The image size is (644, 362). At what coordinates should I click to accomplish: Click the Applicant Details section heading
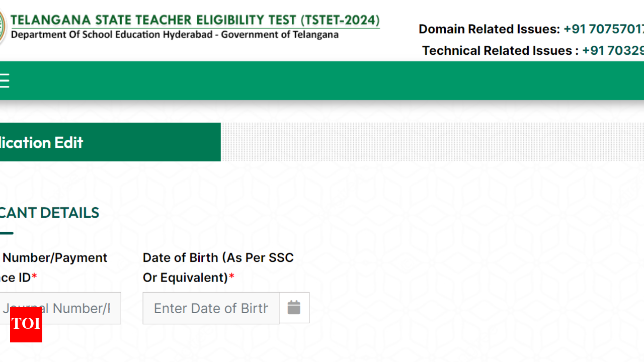(x=49, y=213)
